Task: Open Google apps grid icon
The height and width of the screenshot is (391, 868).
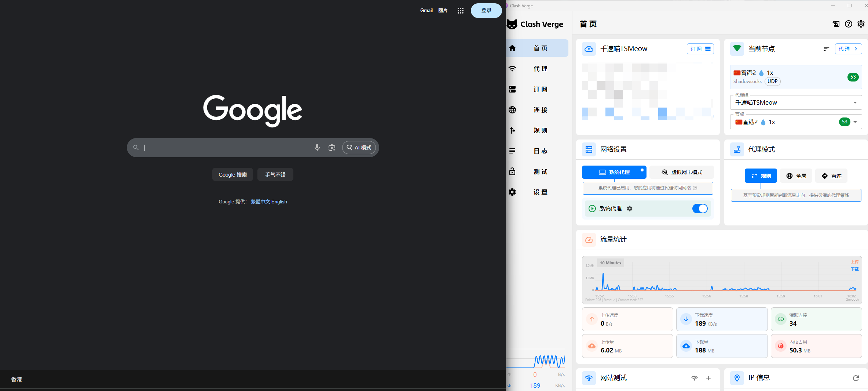Action: [x=461, y=11]
